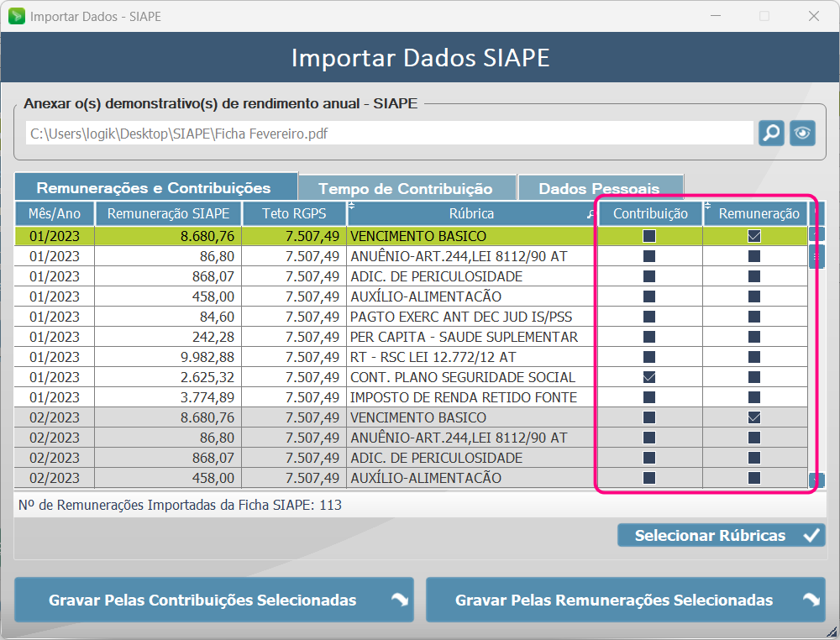Select CONT. PLANO SEGURIDADE SOCIAL rubric text
The image size is (840, 640).
coord(462,378)
